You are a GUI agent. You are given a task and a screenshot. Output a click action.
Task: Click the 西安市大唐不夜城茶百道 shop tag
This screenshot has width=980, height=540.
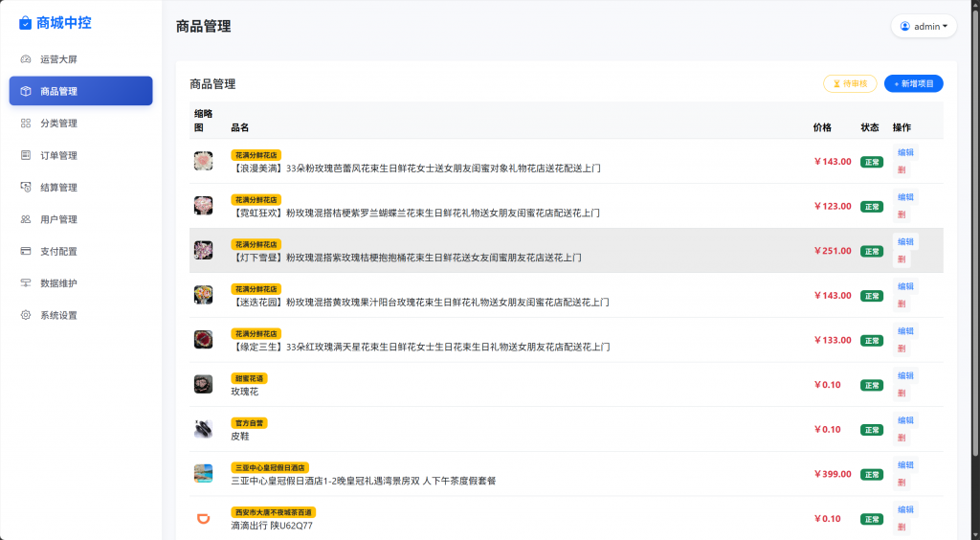point(273,512)
